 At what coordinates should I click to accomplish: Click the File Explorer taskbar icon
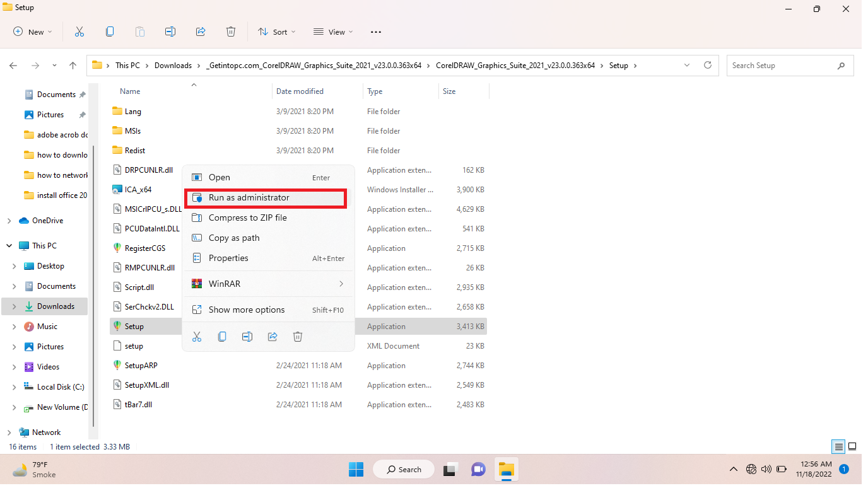[507, 469]
